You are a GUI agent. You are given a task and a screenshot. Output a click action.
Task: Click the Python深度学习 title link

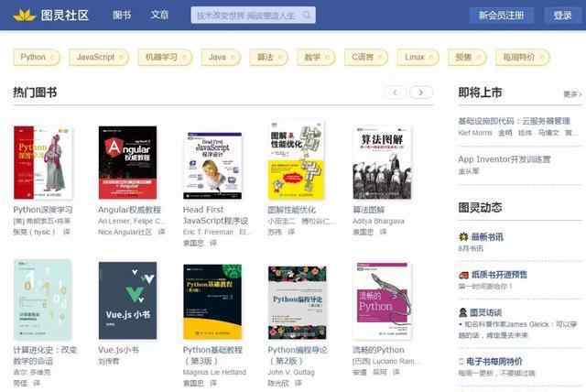(43, 210)
